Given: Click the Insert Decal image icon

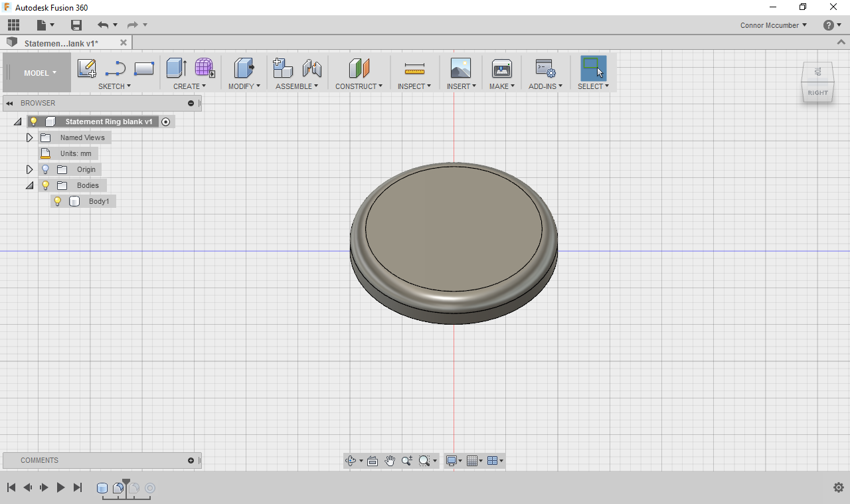Looking at the screenshot, I should (461, 68).
